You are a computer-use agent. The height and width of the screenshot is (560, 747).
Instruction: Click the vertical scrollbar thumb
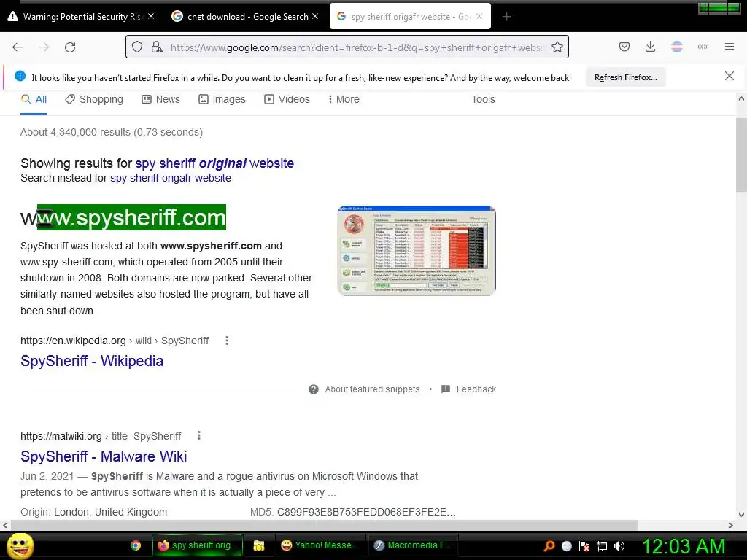pos(741,155)
